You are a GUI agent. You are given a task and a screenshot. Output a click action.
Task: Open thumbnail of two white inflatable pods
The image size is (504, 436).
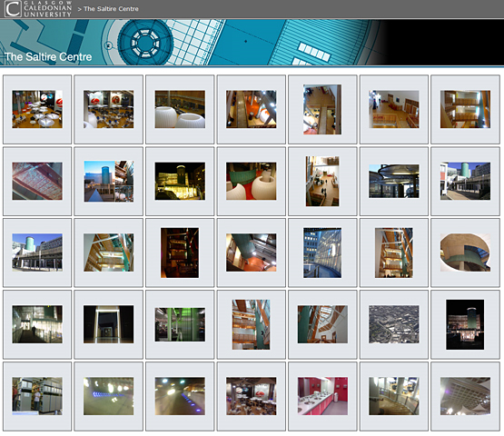click(x=180, y=109)
